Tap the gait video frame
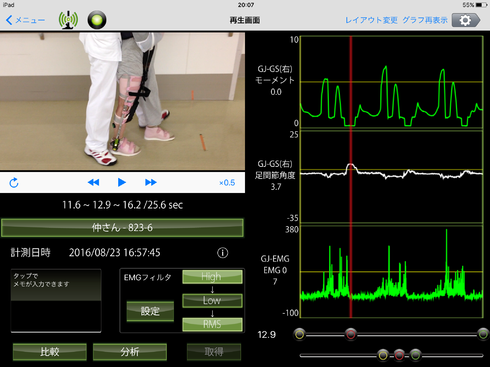Image resolution: width=490 pixels, height=367 pixels. tap(122, 101)
